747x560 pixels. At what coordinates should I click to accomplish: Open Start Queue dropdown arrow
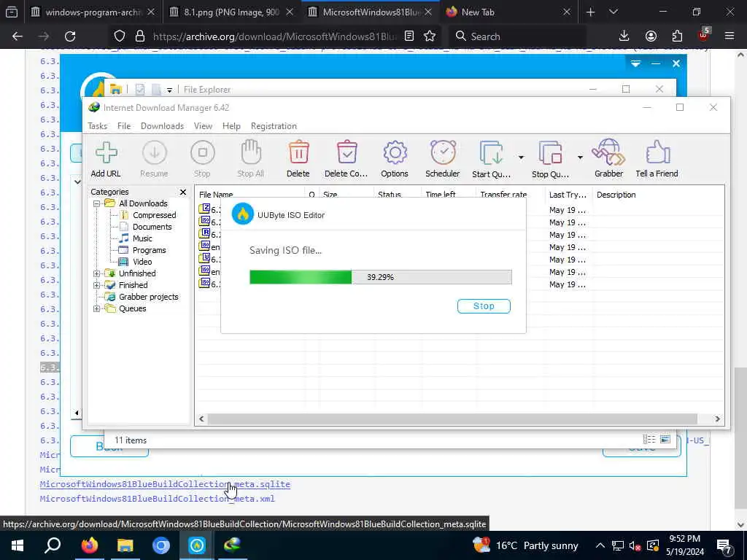[521, 157]
